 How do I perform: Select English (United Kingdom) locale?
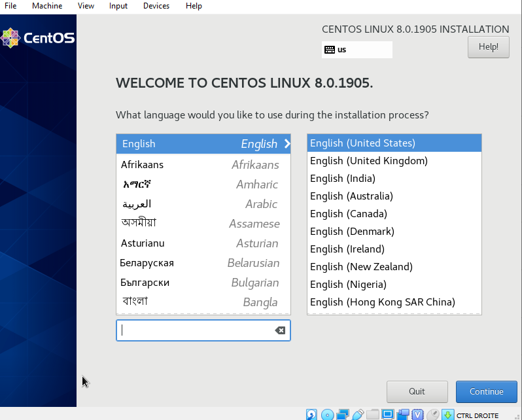click(369, 161)
